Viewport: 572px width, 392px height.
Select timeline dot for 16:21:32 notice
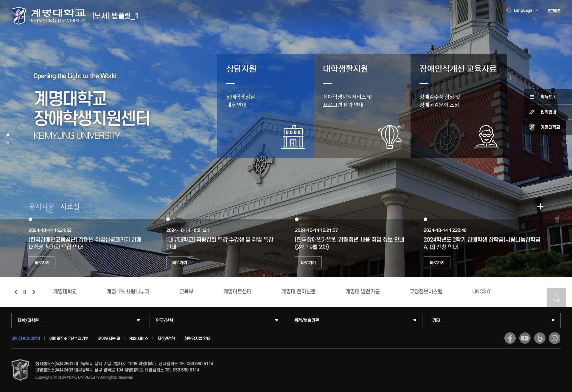click(x=30, y=219)
